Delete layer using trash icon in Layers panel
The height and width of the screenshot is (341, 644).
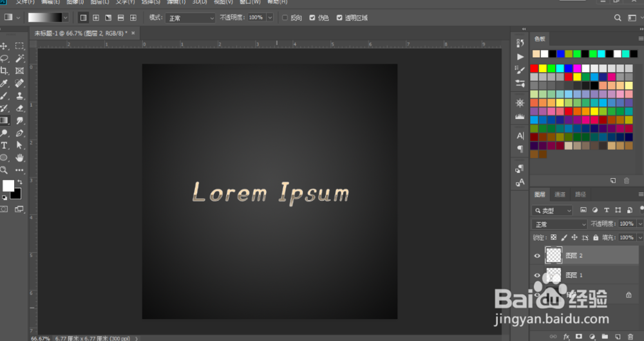(x=630, y=336)
